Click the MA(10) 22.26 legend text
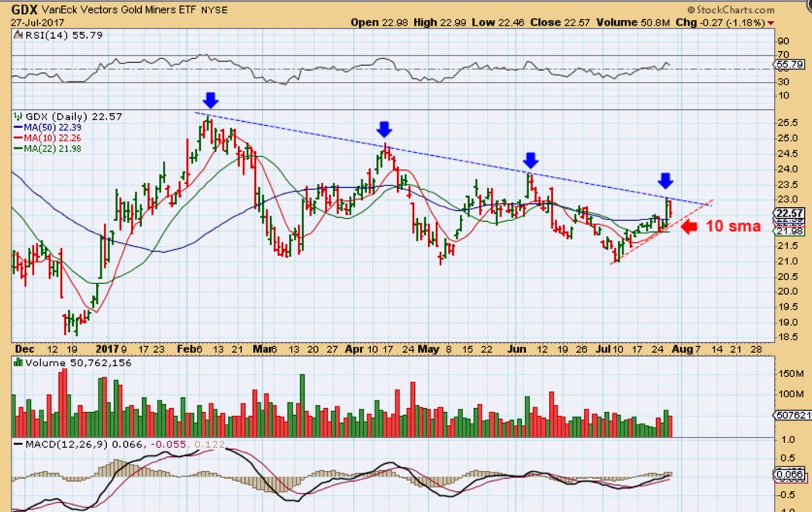Image resolution: width=812 pixels, height=512 pixels. (52, 138)
